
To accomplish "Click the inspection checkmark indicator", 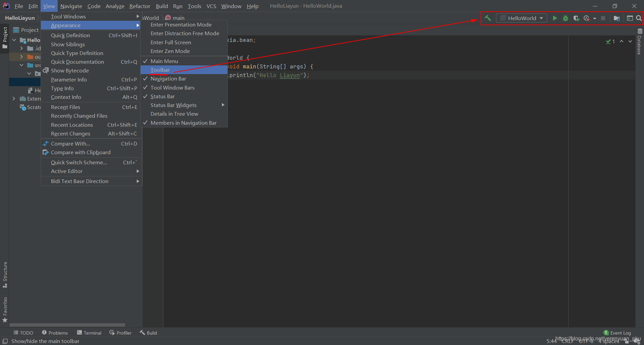I will [x=610, y=42].
